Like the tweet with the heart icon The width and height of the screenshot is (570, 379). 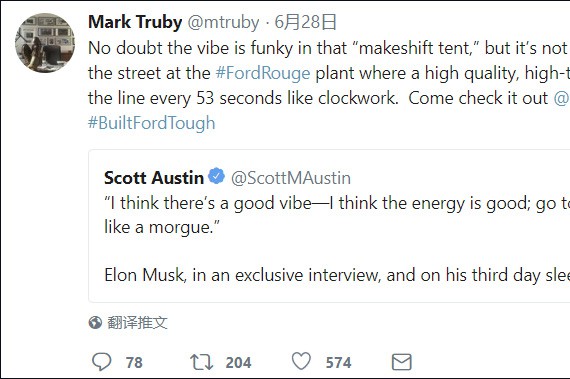(301, 361)
